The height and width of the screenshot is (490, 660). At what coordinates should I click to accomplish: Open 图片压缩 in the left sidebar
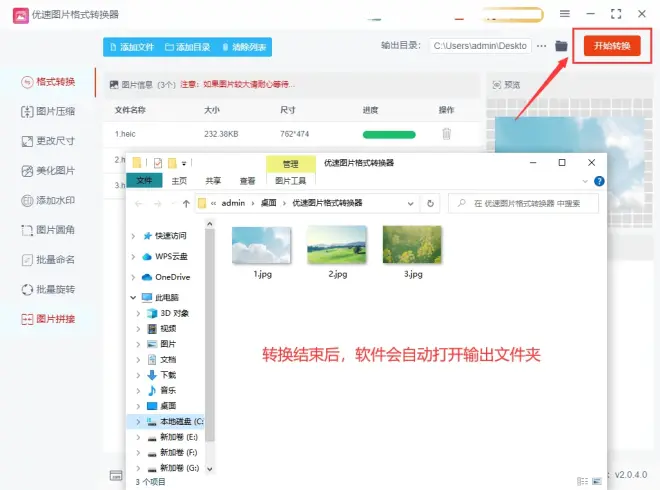(x=48, y=112)
